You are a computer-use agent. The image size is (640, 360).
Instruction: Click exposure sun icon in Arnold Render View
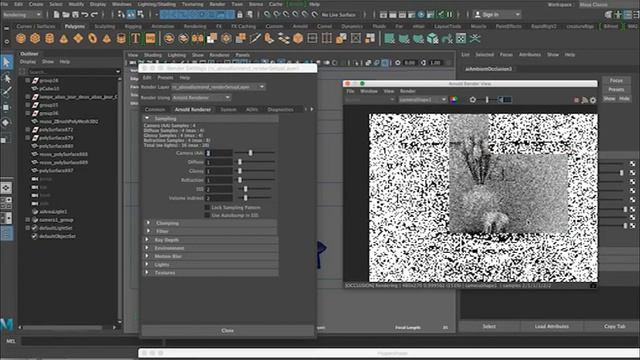[473, 100]
